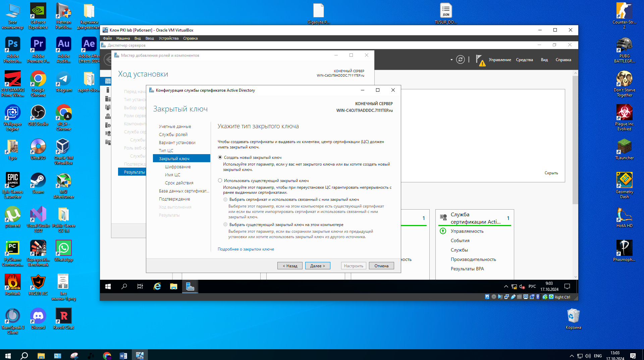Select 'Использовать существующий закрытый ключ' radio button

220,180
